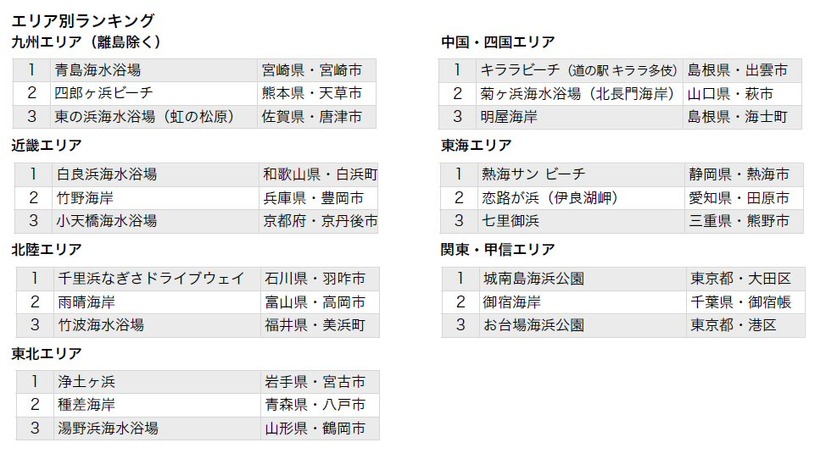Select 熱海サンビーチ in the Tokai table
The width and height of the screenshot is (826, 459).
coord(533,174)
